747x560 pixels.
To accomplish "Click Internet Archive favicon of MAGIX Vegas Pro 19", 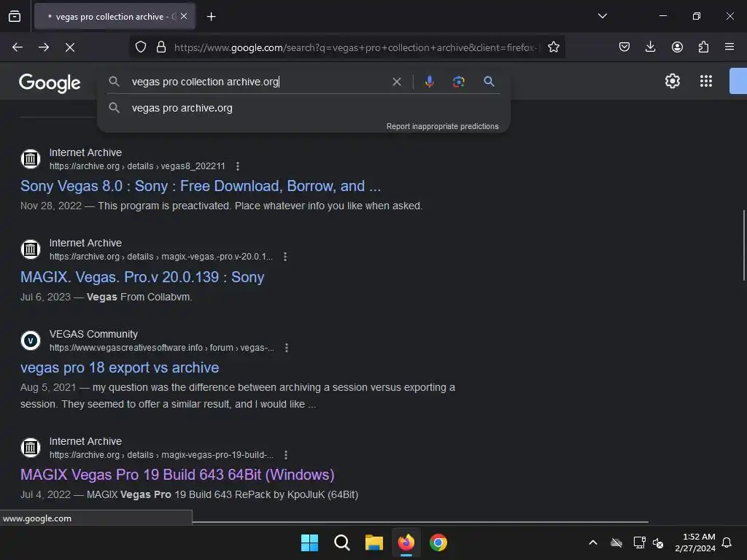I will point(31,448).
